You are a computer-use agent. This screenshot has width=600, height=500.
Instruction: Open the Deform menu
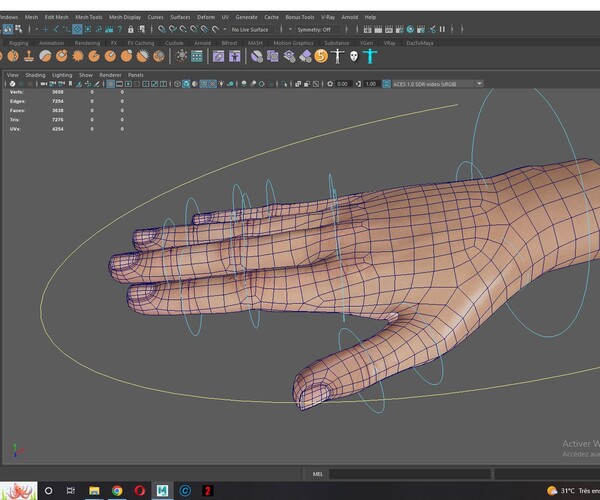[206, 17]
